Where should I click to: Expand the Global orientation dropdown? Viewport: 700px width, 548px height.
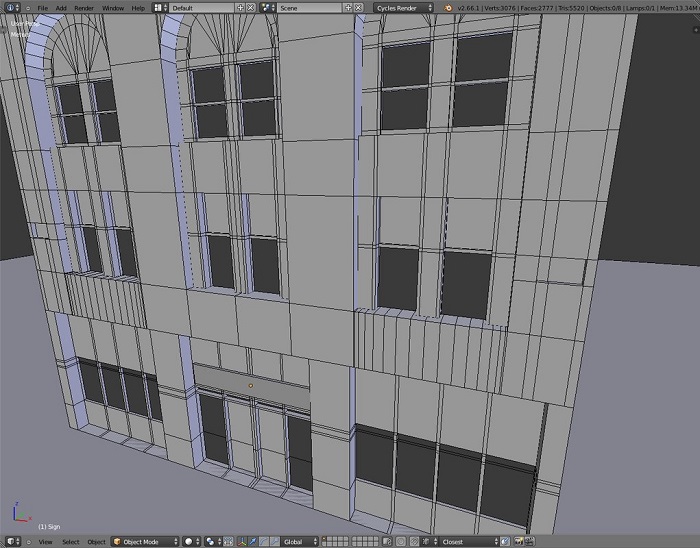[299, 541]
